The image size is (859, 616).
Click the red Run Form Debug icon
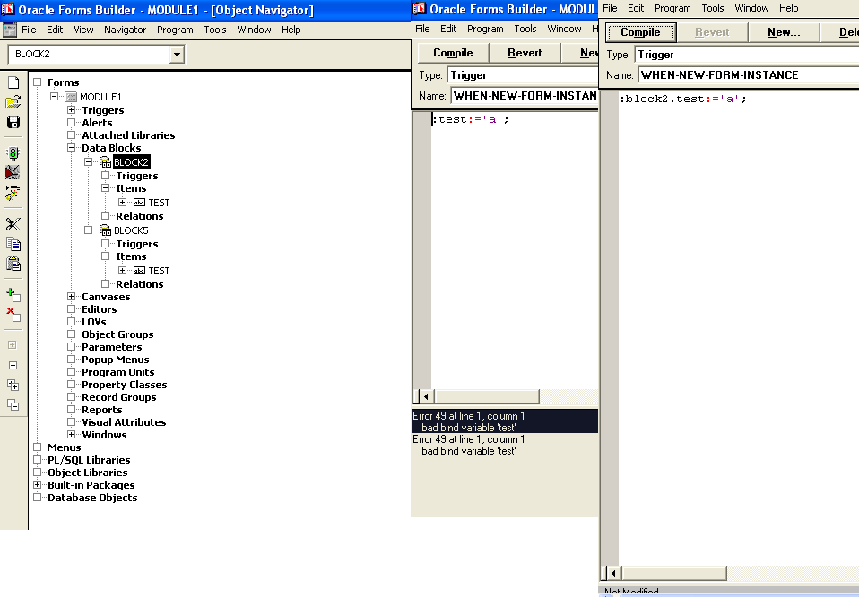coord(13,173)
